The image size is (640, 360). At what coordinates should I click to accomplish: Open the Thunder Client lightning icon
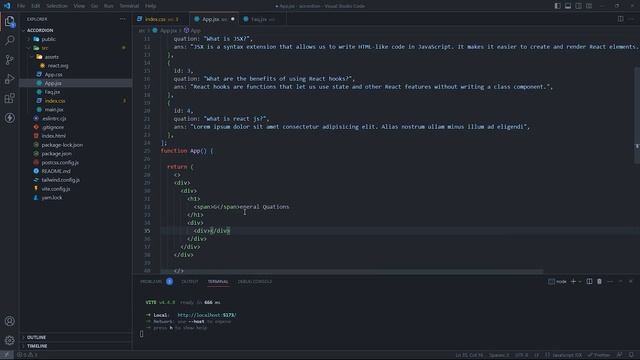tap(10, 118)
